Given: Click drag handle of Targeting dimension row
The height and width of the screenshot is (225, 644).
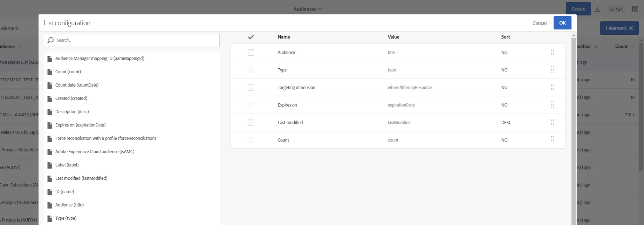Looking at the screenshot, I should tap(552, 87).
